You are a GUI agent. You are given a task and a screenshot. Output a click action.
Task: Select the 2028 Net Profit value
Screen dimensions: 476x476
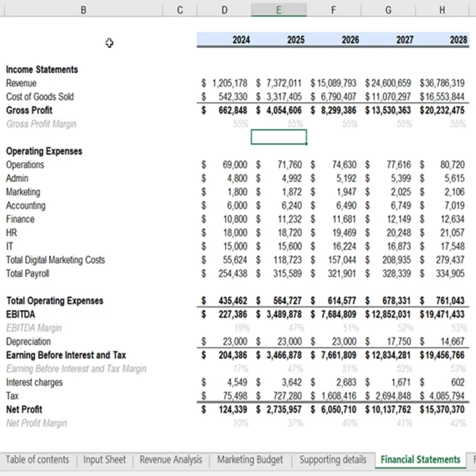(442, 409)
